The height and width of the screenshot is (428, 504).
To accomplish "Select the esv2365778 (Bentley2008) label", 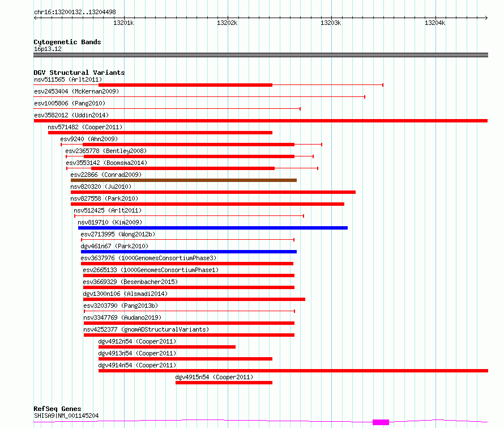I will coord(106,151).
